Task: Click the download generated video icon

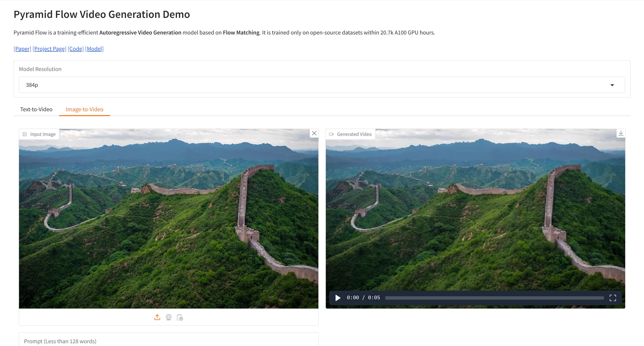Action: (x=621, y=133)
